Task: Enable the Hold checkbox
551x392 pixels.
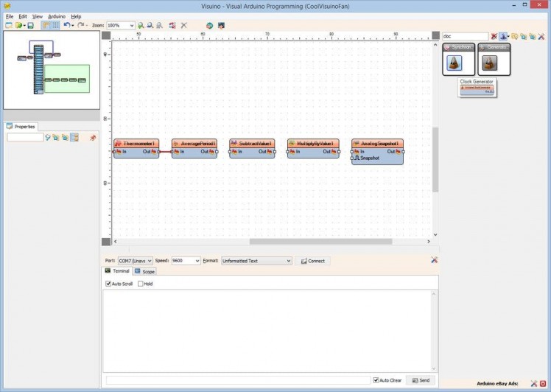Action: [140, 284]
